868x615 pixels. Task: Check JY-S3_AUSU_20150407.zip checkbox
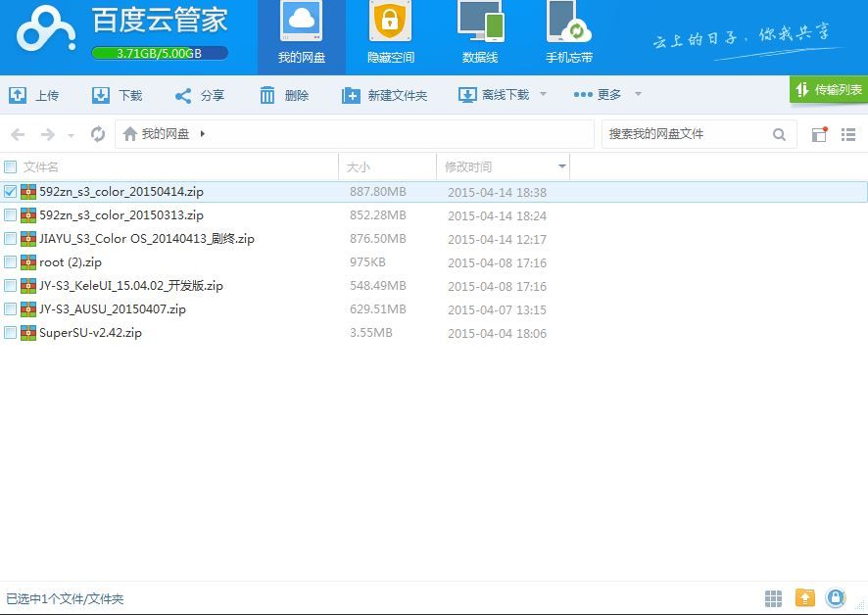tap(10, 308)
